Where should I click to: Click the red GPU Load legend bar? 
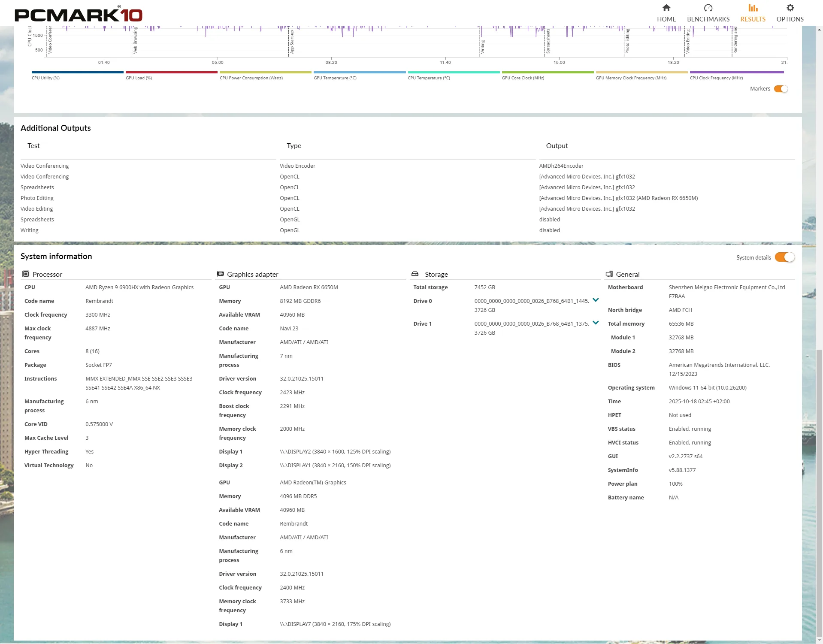tap(171, 73)
